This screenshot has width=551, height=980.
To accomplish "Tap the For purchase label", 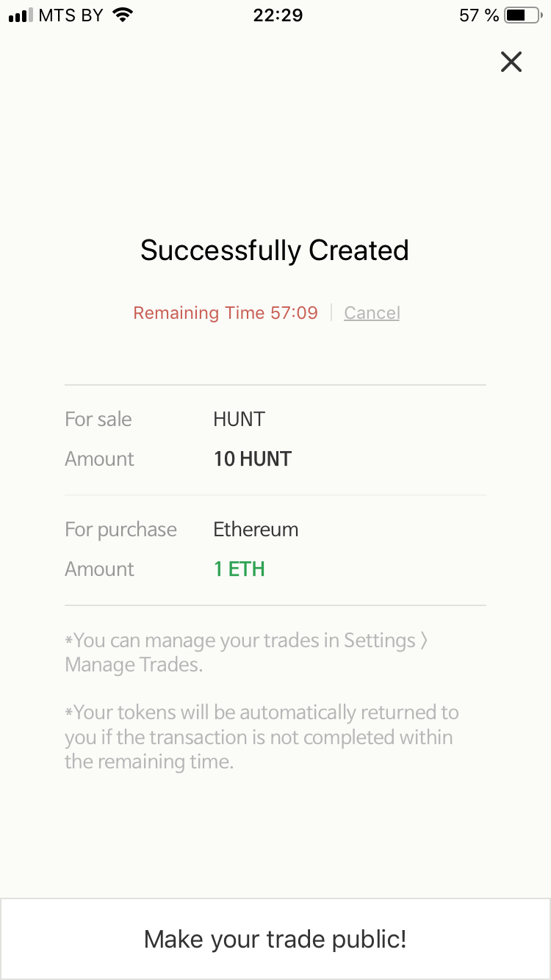I will pos(121,530).
